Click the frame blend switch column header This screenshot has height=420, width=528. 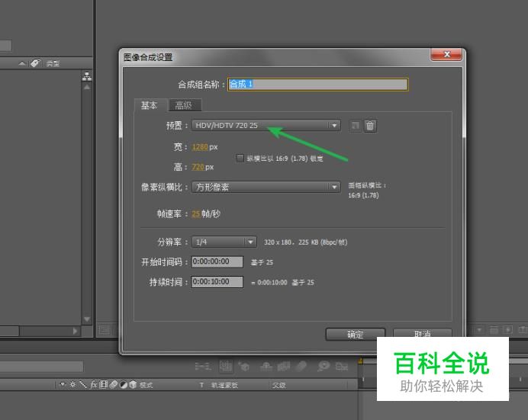point(103,384)
